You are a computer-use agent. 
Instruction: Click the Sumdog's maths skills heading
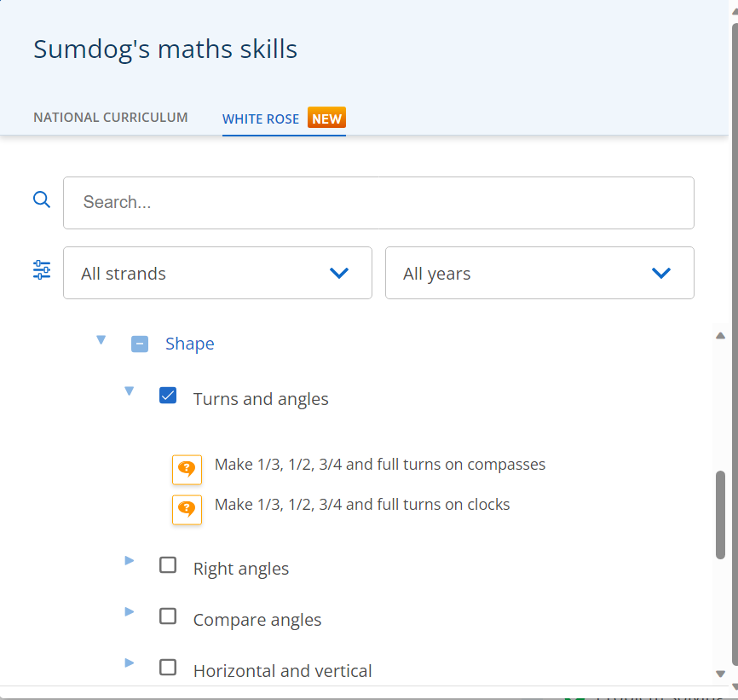(x=165, y=49)
